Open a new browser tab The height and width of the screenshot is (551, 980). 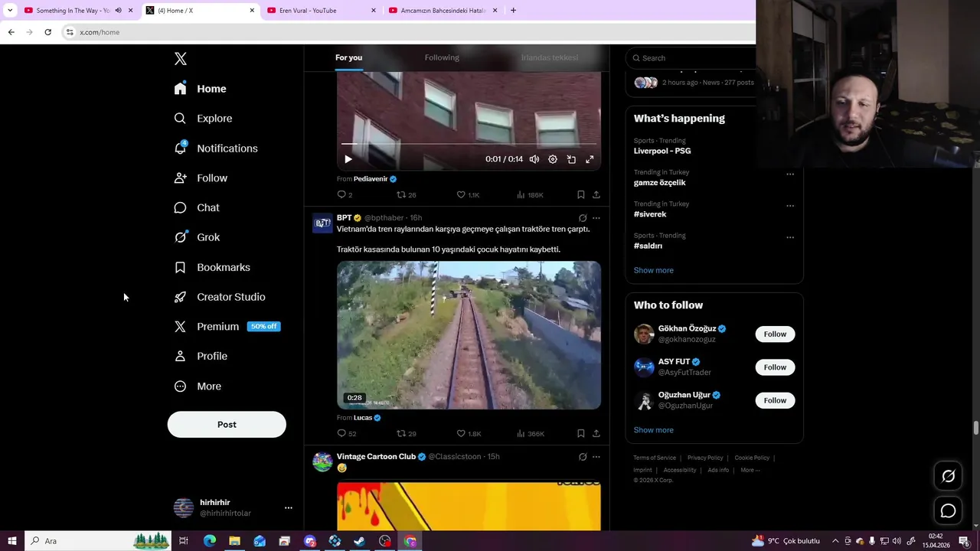(x=513, y=11)
